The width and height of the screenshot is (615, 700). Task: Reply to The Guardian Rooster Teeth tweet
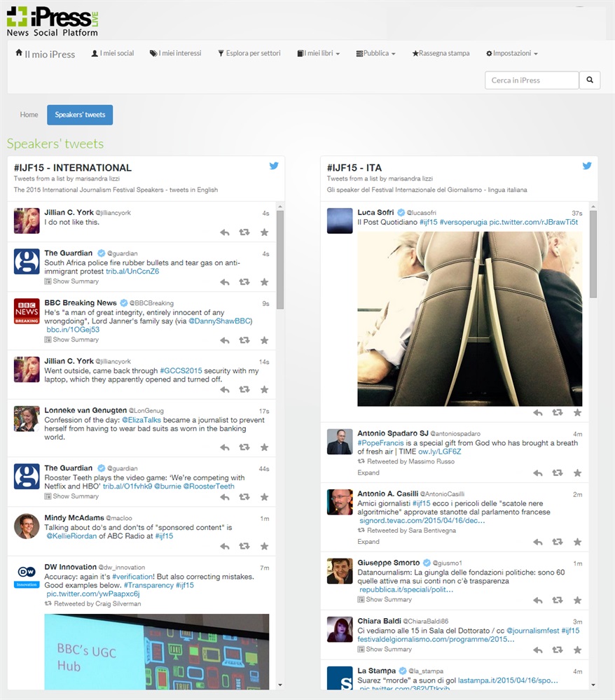(225, 497)
